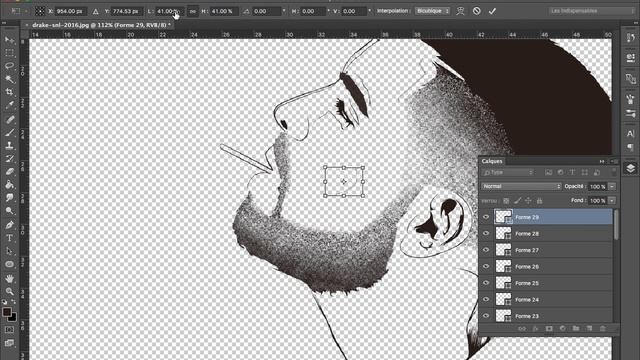Click the Y position input field
The image size is (640, 360).
[126, 11]
